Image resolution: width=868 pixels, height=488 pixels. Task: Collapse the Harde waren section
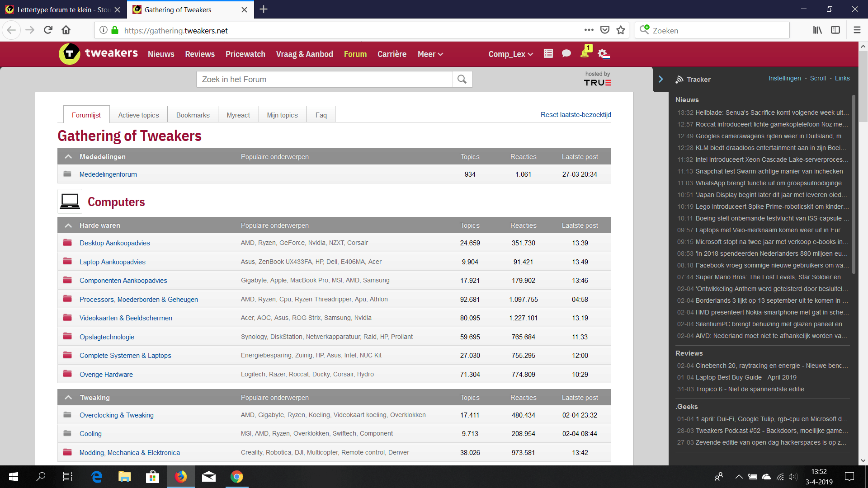click(68, 225)
